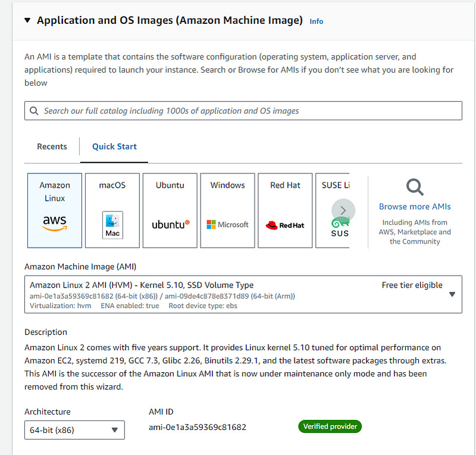Click the Microsoft logo
The image size is (476, 455).
point(228,225)
